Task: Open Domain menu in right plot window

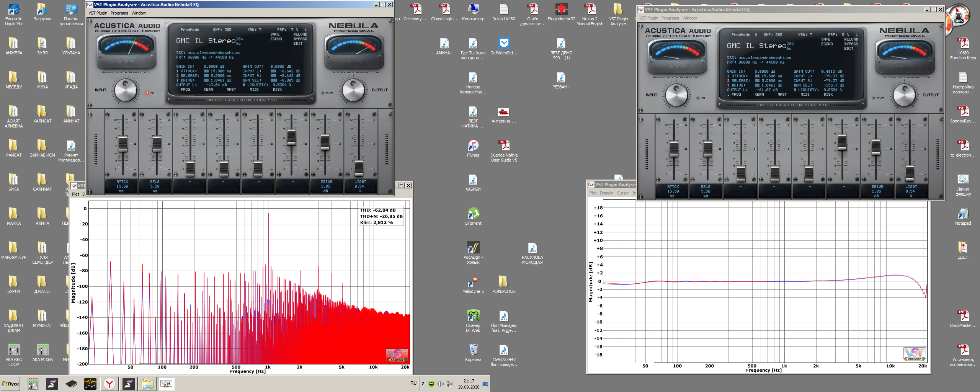Action: pyautogui.click(x=606, y=193)
